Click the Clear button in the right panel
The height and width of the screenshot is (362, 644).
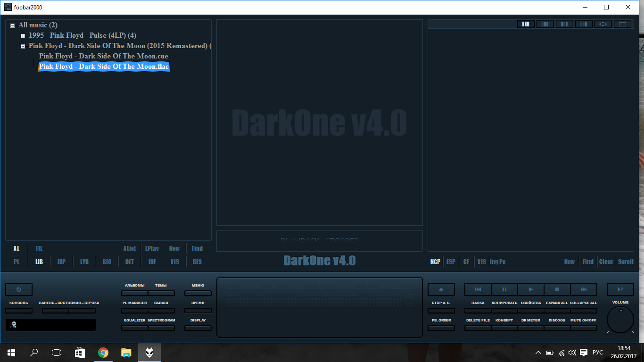pos(606,262)
